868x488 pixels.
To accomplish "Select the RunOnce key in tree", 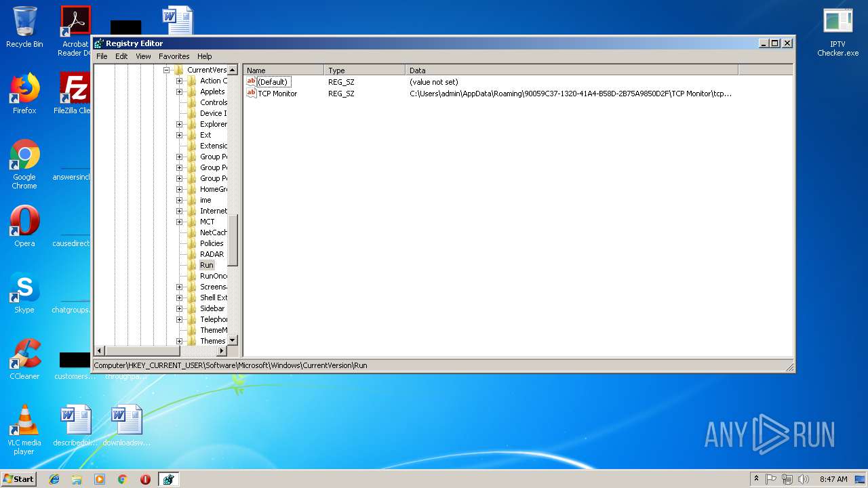I will (214, 276).
